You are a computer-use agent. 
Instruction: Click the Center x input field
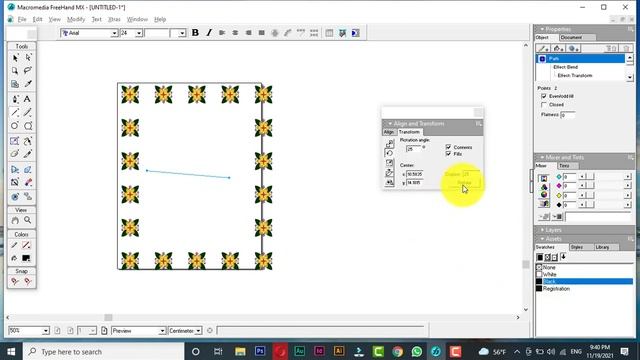coord(415,174)
